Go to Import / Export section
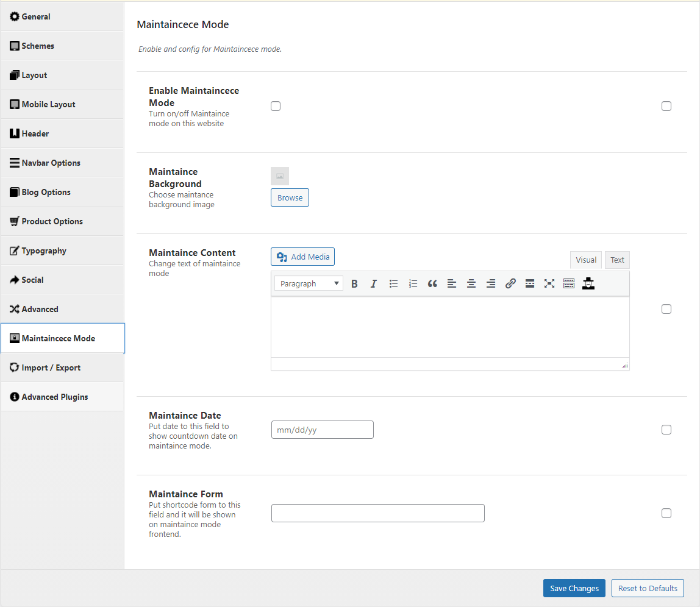700x607 pixels. [x=51, y=367]
